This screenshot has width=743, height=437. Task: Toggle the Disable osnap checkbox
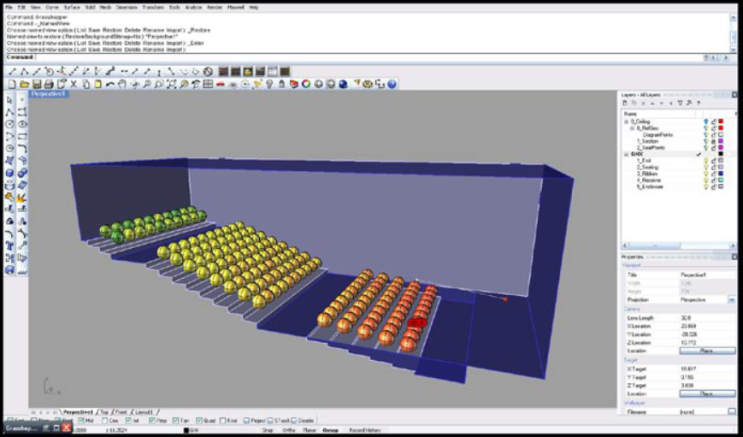click(293, 420)
